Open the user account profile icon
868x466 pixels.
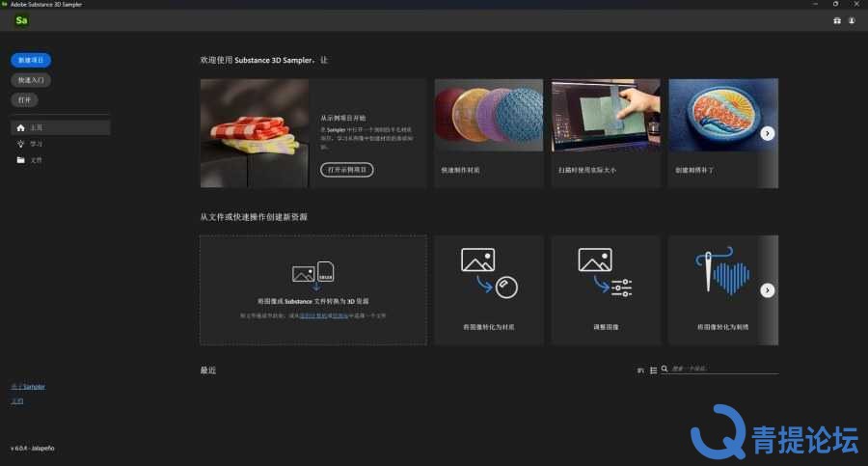pyautogui.click(x=852, y=20)
